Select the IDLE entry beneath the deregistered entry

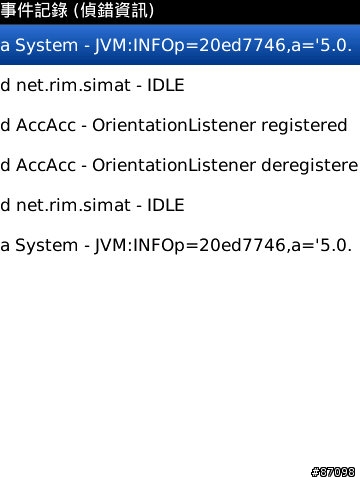pos(180,205)
